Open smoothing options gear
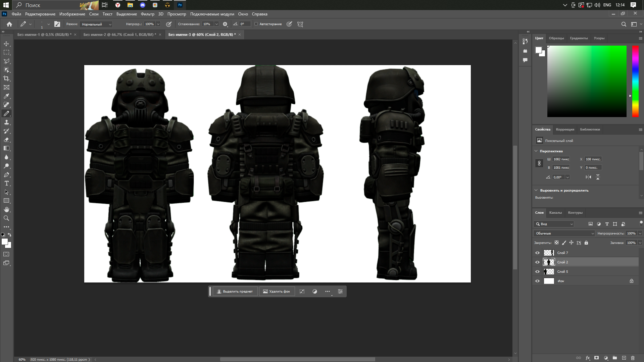 (225, 24)
